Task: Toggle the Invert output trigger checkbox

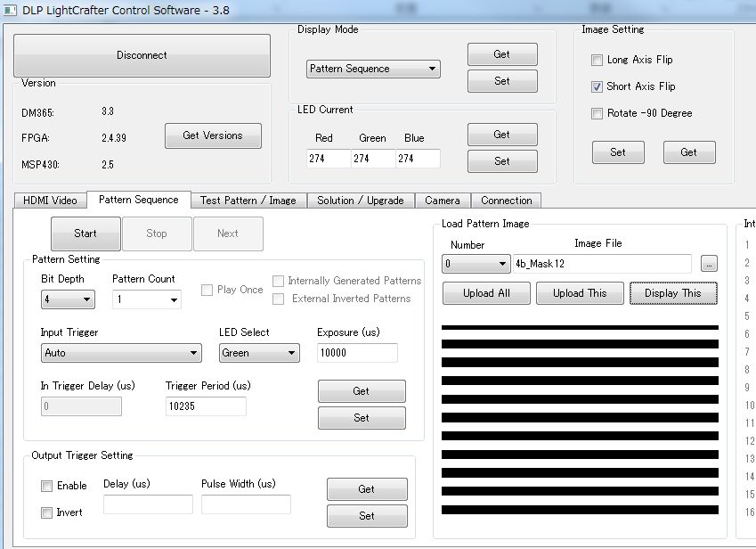Action: pyautogui.click(x=47, y=512)
